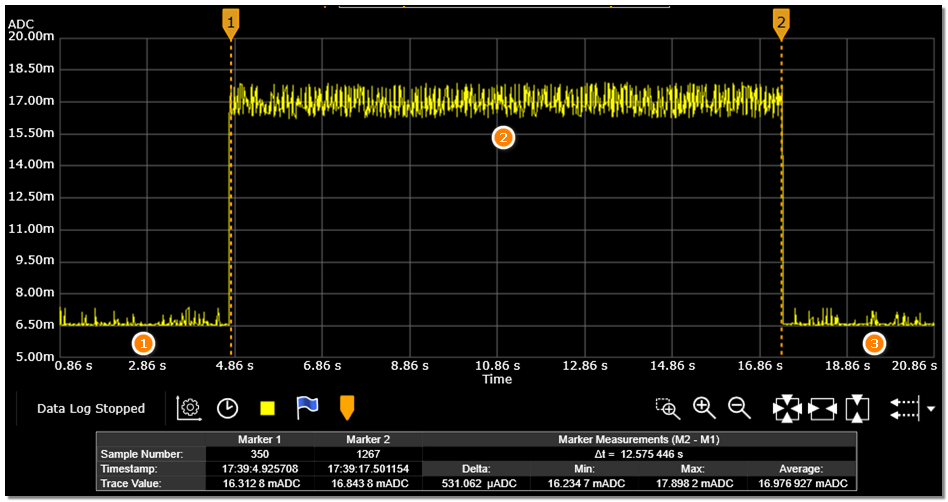Zoom out with the minus magnifier
This screenshot has height=502, width=948.
739,408
